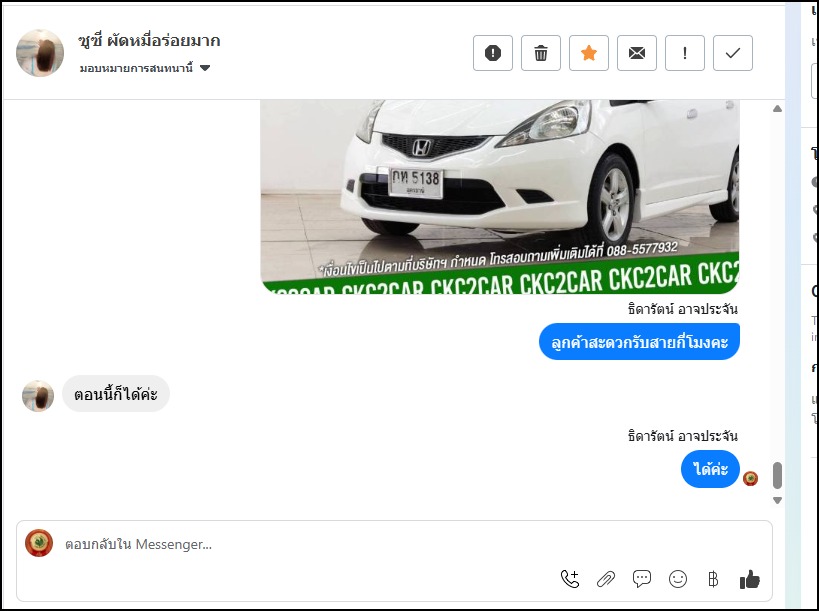Image resolution: width=819 pixels, height=611 pixels.
Task: Select the sent message ได้ค่ะ
Action: coord(710,469)
